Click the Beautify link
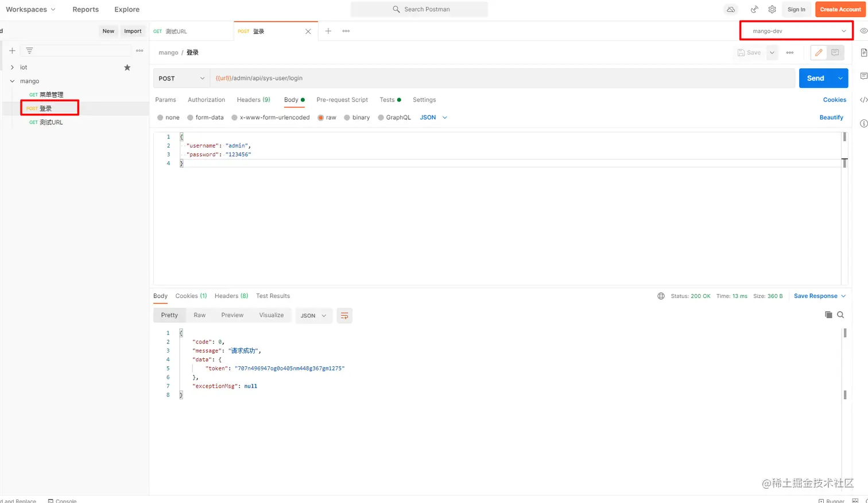The height and width of the screenshot is (503, 868). (831, 118)
